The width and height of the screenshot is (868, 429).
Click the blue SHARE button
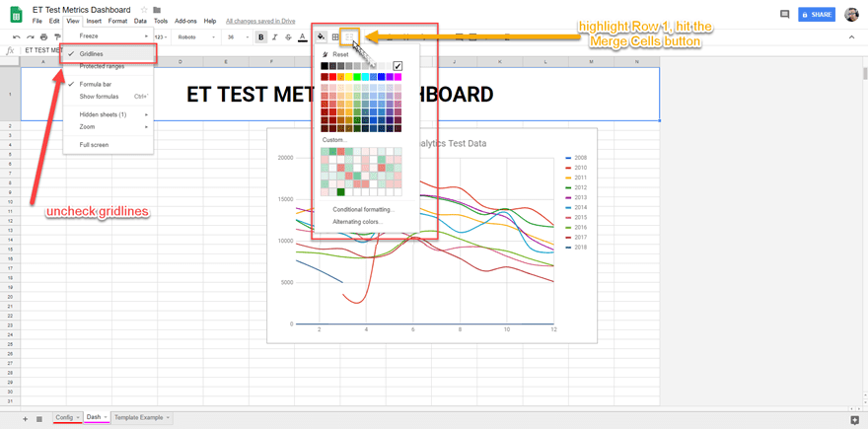816,15
